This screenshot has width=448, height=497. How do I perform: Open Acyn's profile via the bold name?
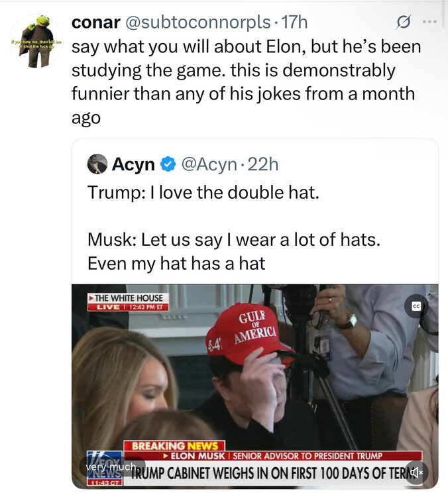(133, 164)
